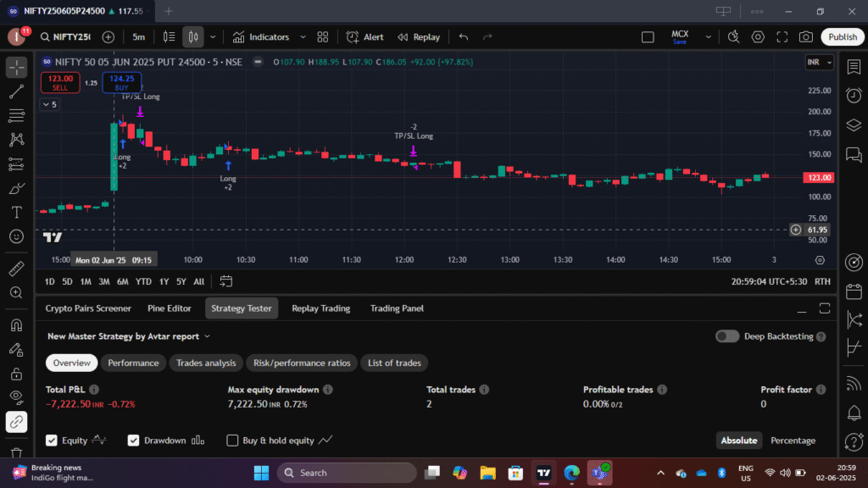This screenshot has width=868, height=488.
Task: Select the patterns drawing tool
Action: (x=17, y=140)
